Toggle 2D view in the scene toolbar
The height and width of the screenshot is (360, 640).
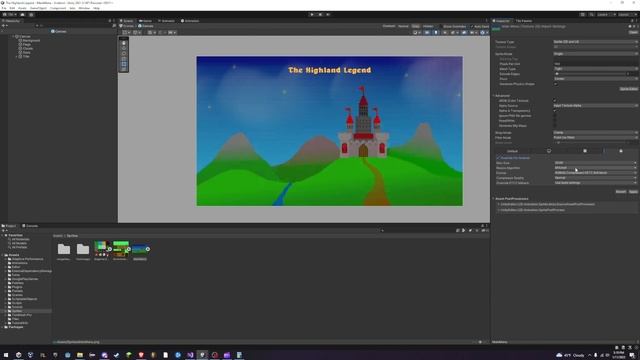coord(427,32)
